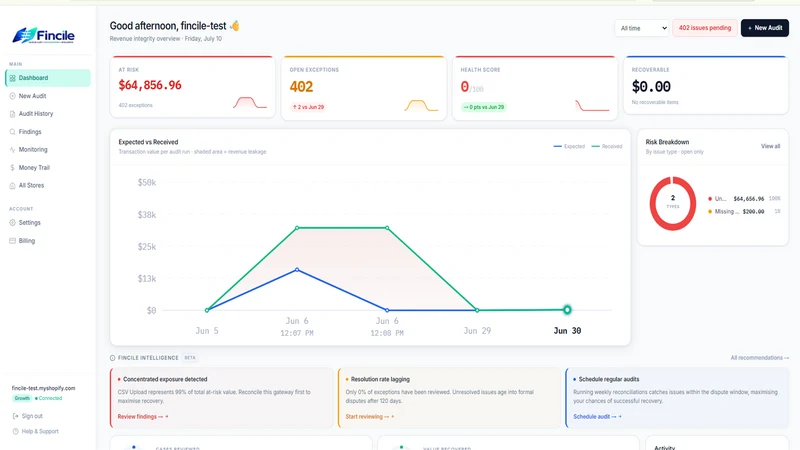800x450 pixels.
Task: Toggle the Expected series in chart legend
Action: (569, 146)
